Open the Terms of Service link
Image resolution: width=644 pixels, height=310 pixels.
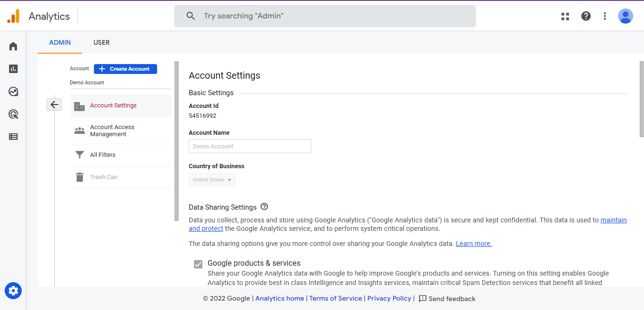[x=335, y=299]
